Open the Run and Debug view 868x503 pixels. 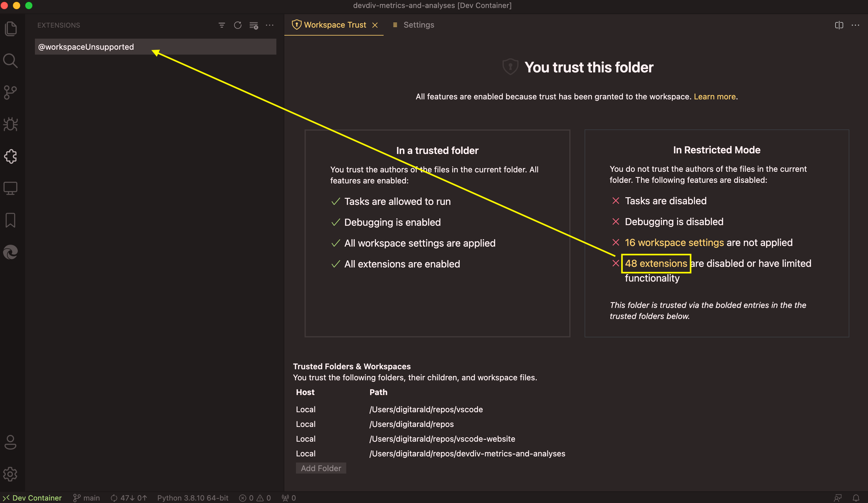[x=11, y=124]
